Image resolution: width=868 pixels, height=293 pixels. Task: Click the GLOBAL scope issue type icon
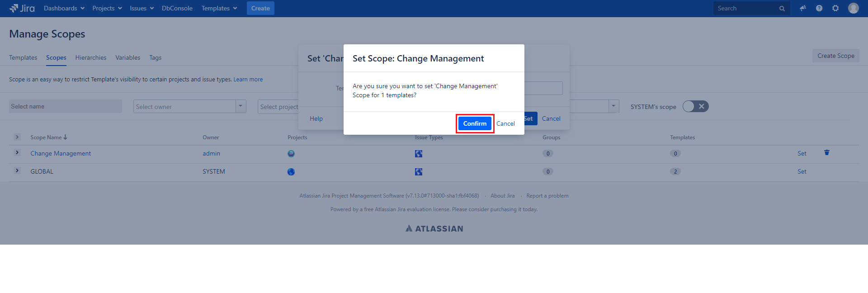click(419, 172)
